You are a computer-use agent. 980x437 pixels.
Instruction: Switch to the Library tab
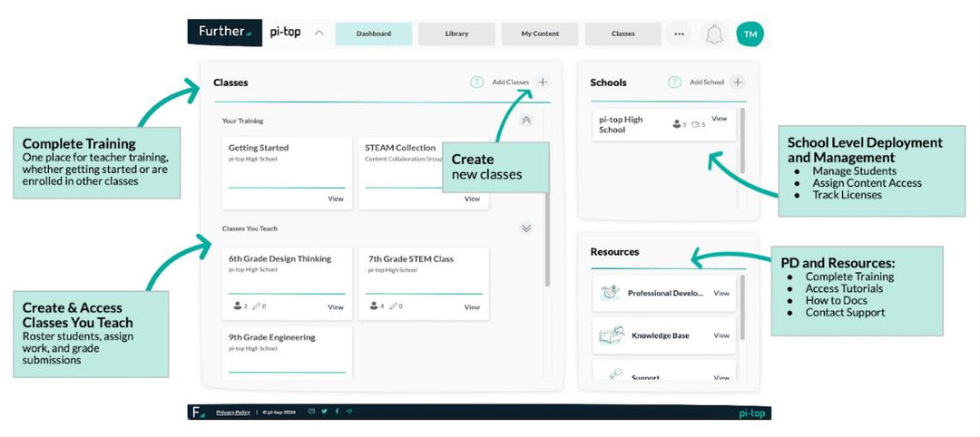pyautogui.click(x=456, y=34)
